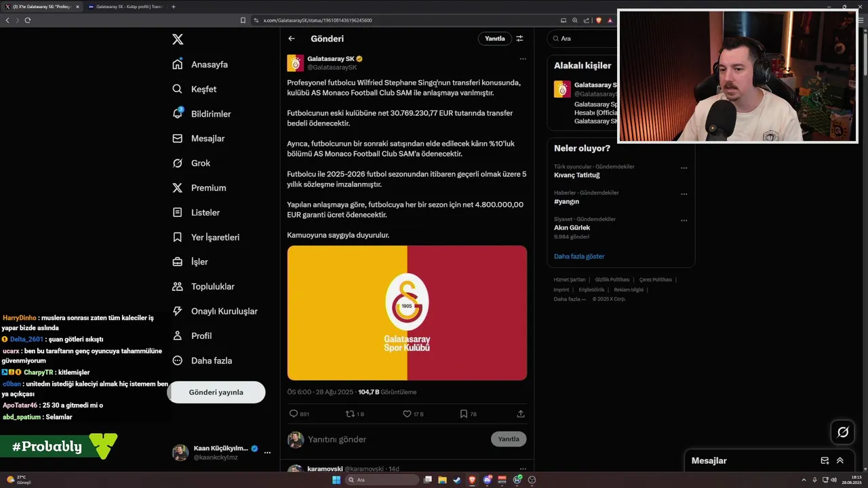
Task: Click the floating Grok button
Action: click(843, 432)
